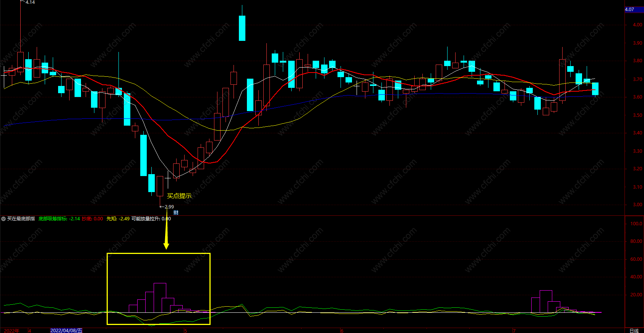Click the 100.0 indicator axis label
The width and height of the screenshot is (644, 333).
pyautogui.click(x=636, y=224)
